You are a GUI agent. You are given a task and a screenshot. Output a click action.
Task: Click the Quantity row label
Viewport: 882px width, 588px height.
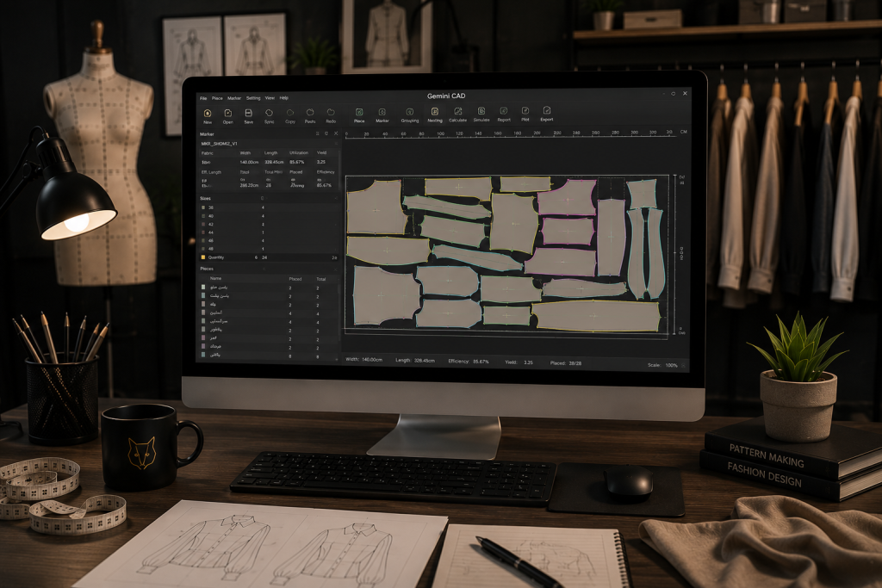click(x=216, y=257)
